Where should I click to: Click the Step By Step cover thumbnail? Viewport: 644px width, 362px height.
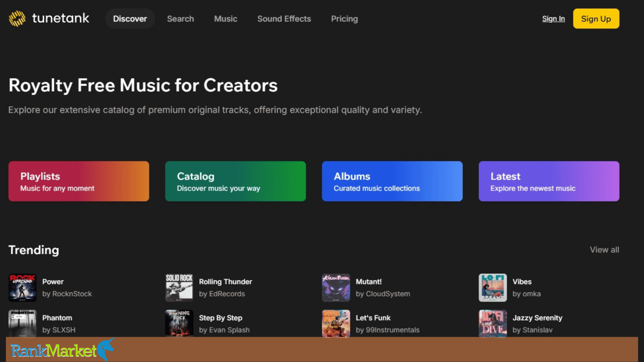coord(179,323)
